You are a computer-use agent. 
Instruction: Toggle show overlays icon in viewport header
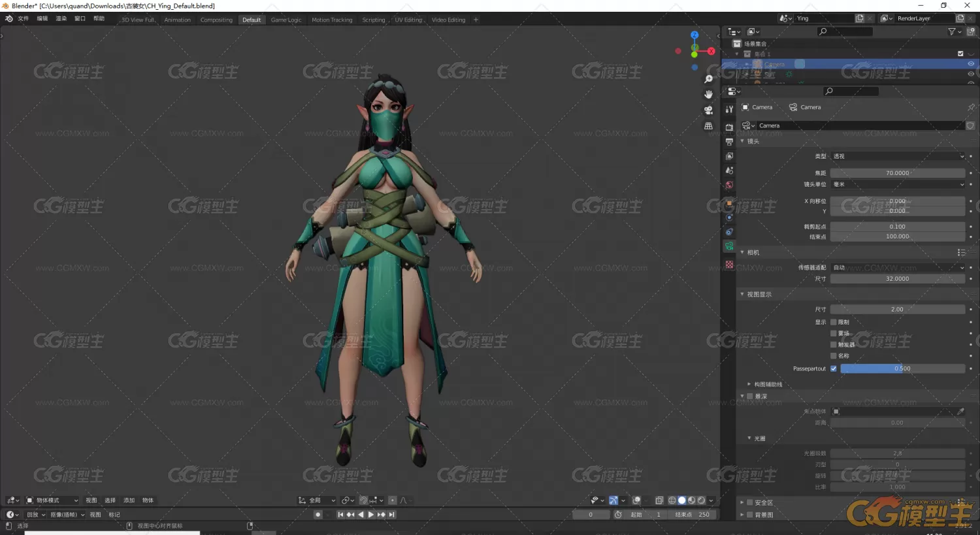coord(636,500)
